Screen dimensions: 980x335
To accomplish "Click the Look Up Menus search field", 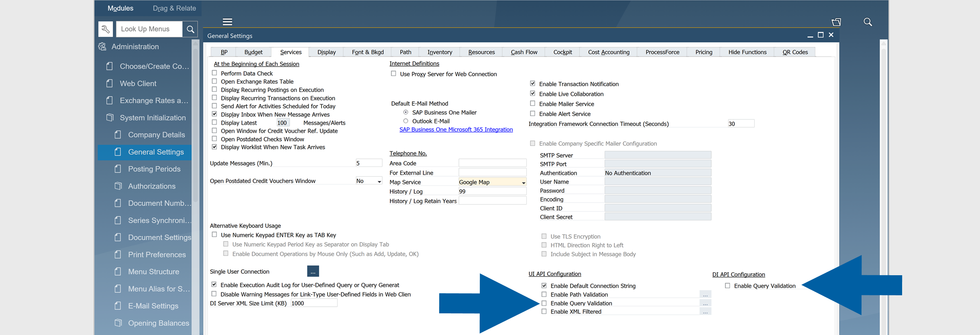I will tap(149, 29).
